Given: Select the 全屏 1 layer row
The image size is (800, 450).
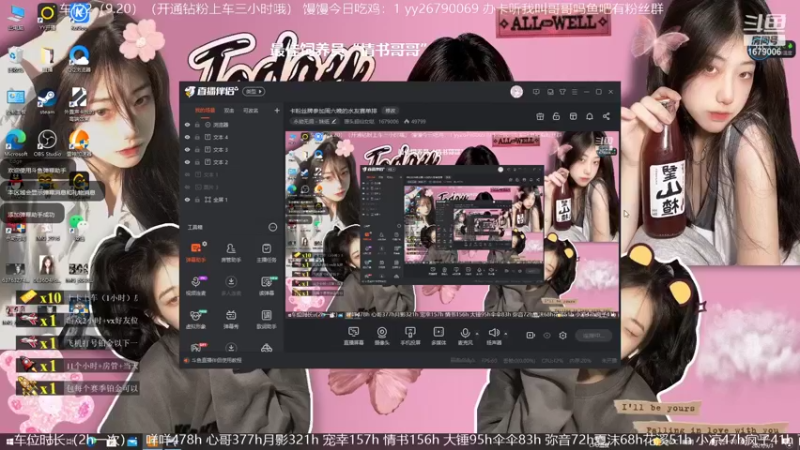Looking at the screenshot, I should 232,200.
